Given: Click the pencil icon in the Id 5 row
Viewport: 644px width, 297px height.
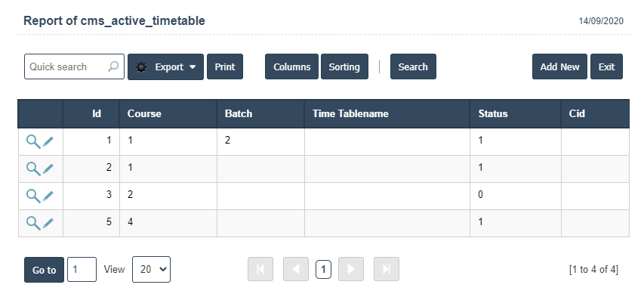Looking at the screenshot, I should [48, 223].
